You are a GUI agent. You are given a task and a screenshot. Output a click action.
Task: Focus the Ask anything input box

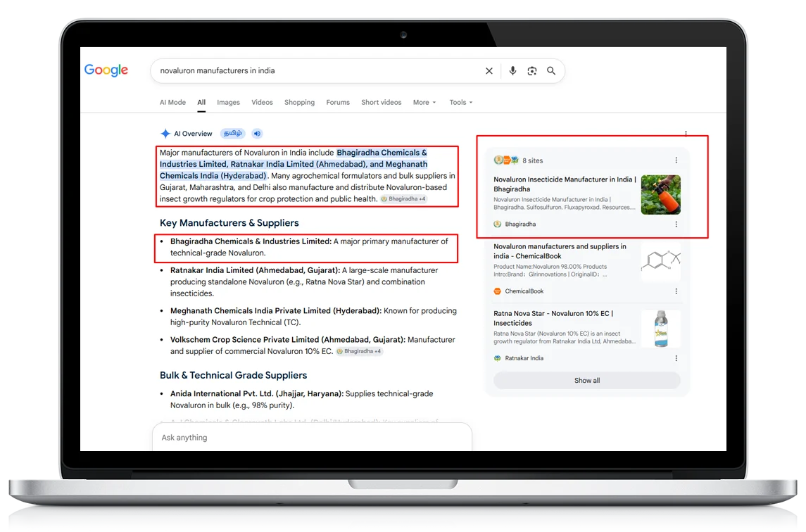point(312,438)
